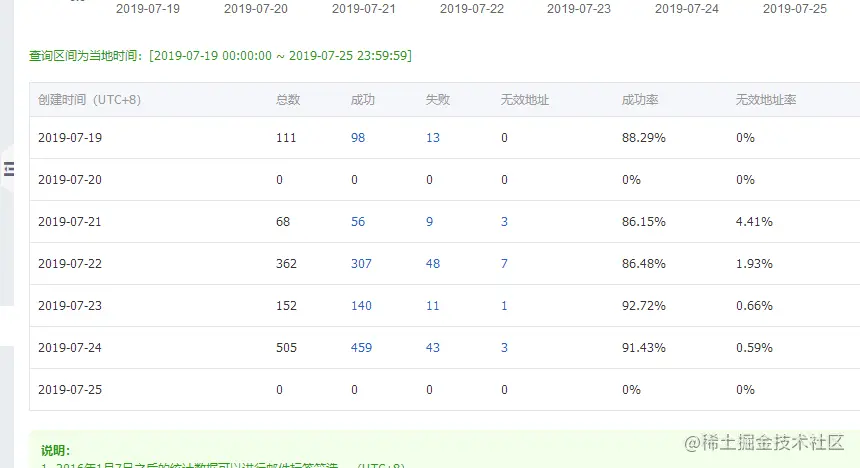Select the 创建时间 (UTC+8) column header
The image size is (860, 468).
89,100
